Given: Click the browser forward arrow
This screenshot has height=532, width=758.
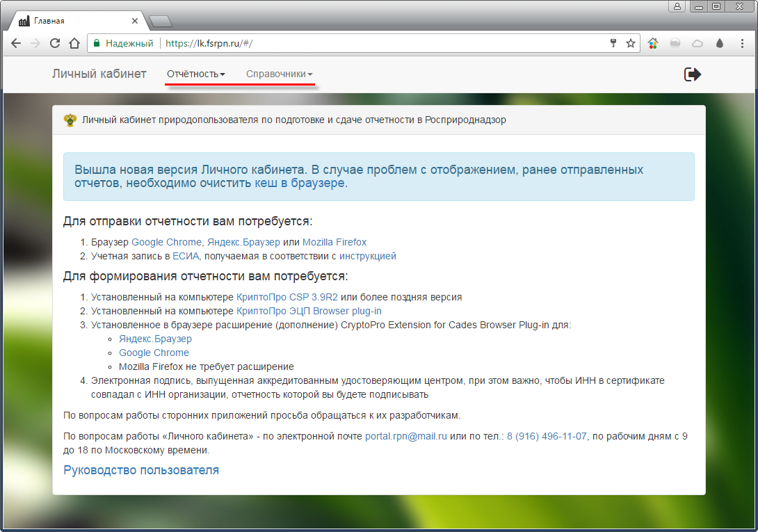Looking at the screenshot, I should click(x=35, y=43).
